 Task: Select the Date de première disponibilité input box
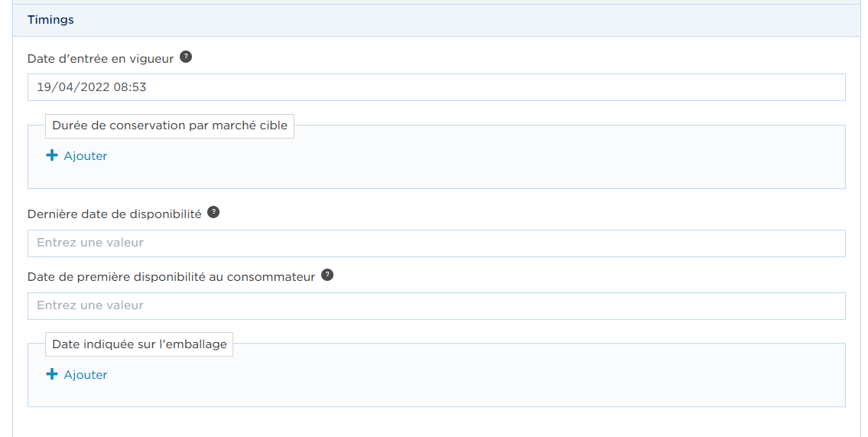pyautogui.click(x=436, y=305)
